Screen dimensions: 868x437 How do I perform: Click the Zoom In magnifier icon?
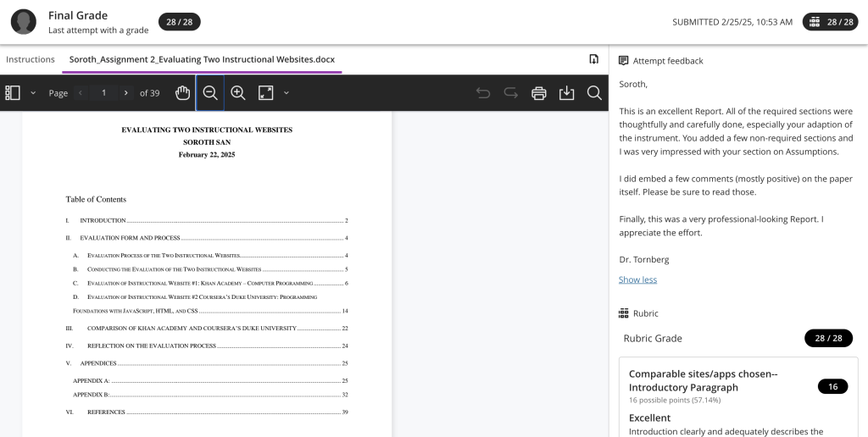coord(238,93)
